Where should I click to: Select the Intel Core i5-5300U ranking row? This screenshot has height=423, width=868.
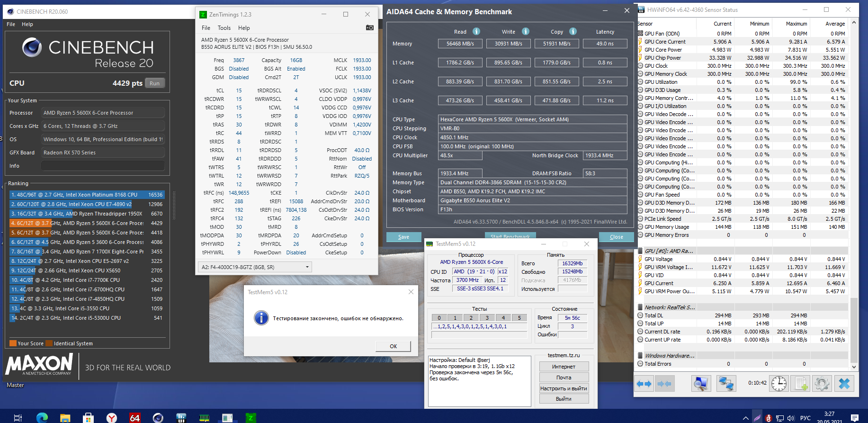[86, 318]
